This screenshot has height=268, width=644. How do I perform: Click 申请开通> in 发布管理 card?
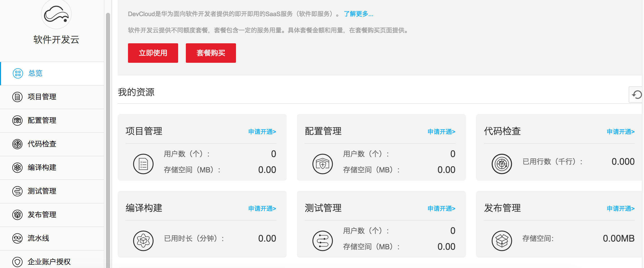click(x=621, y=209)
